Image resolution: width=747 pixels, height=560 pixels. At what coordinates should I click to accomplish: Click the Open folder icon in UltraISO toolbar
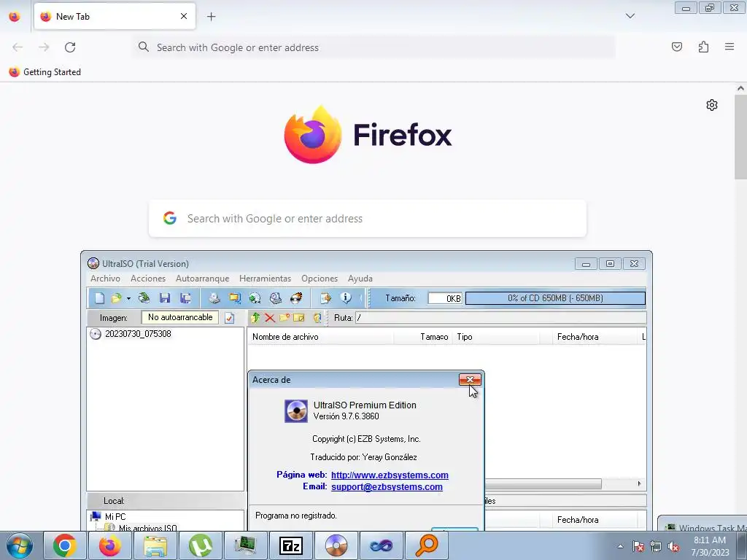(x=116, y=298)
